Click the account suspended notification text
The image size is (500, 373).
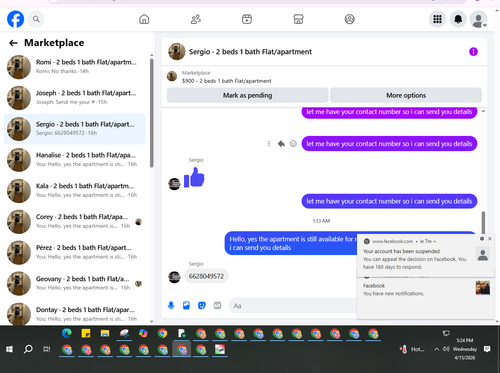coord(415,259)
